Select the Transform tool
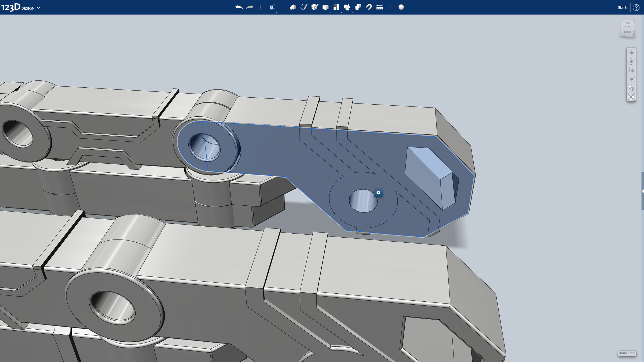Image resolution: width=644 pixels, height=362 pixels. click(x=271, y=7)
